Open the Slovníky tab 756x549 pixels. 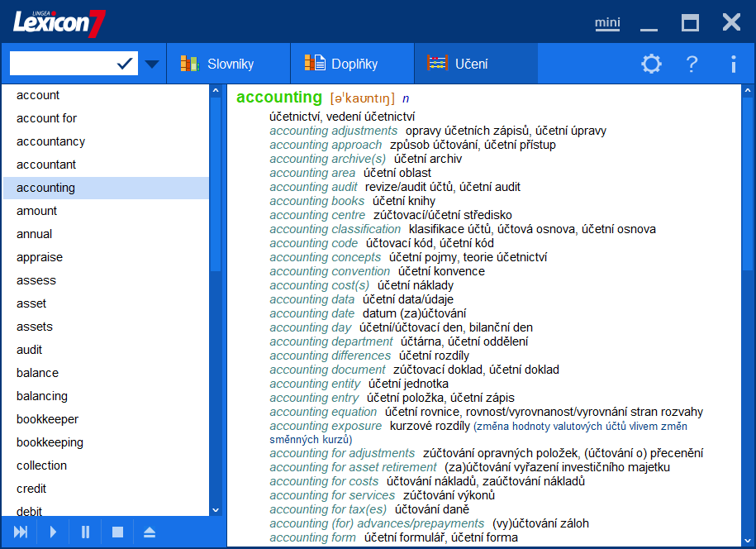coord(218,64)
